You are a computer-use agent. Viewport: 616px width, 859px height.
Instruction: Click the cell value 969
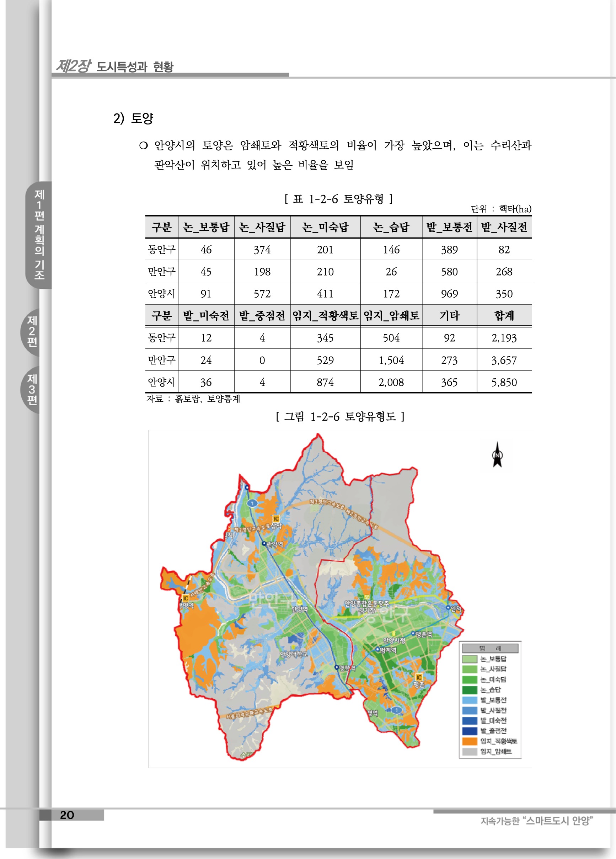(449, 294)
